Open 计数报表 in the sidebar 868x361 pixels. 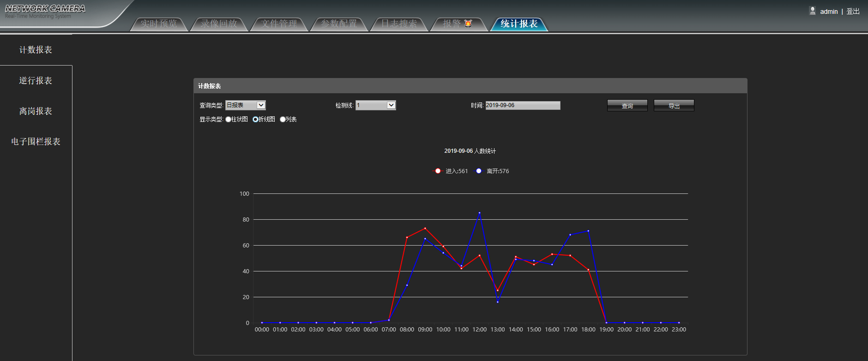(x=36, y=50)
